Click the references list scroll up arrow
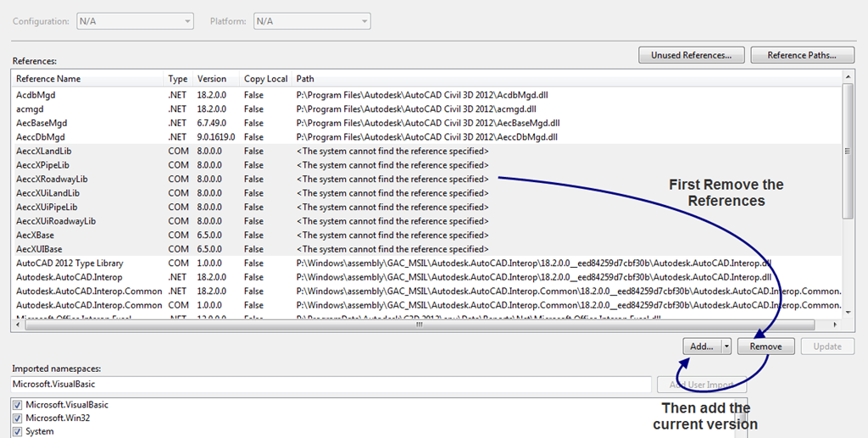Screen dimensions: 868x438 (x=848, y=76)
